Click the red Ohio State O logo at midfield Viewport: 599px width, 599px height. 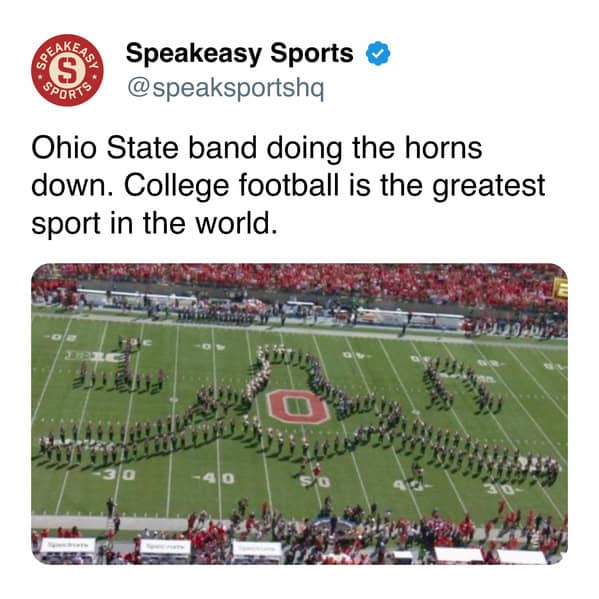coord(299,406)
